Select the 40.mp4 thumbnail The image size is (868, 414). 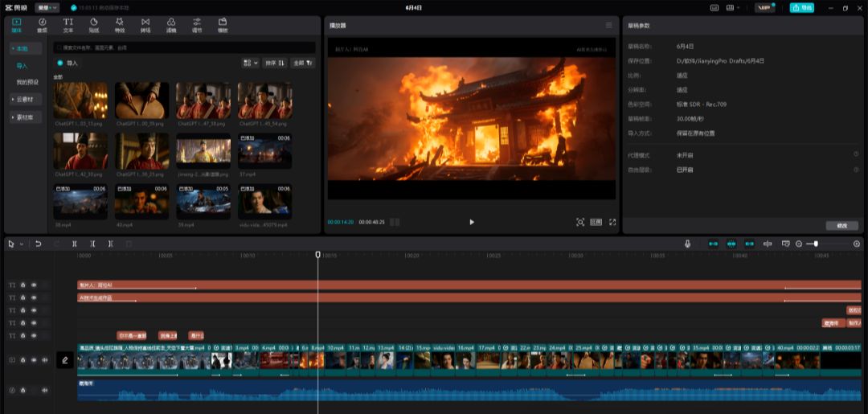tap(142, 202)
